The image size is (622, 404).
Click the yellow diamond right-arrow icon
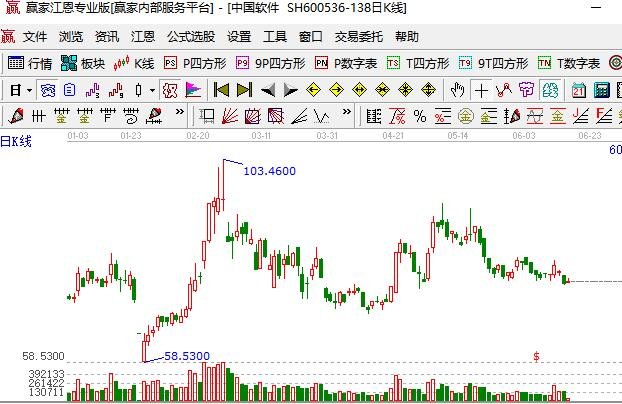tap(336, 90)
